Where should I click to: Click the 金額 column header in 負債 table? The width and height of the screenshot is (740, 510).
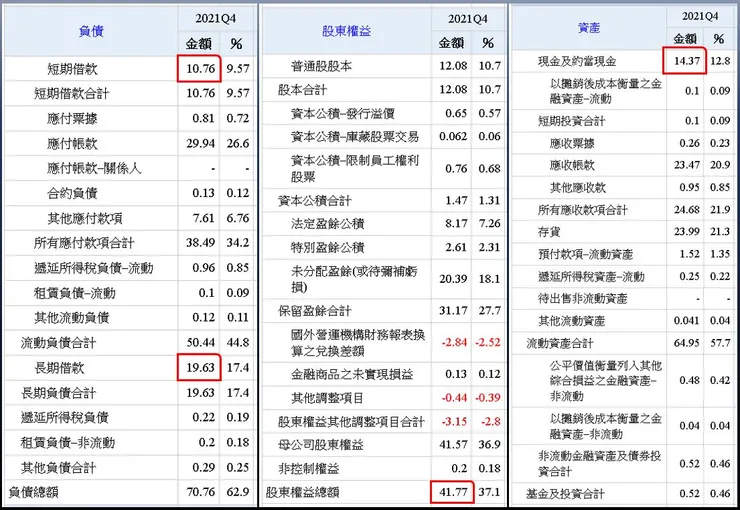tap(198, 44)
